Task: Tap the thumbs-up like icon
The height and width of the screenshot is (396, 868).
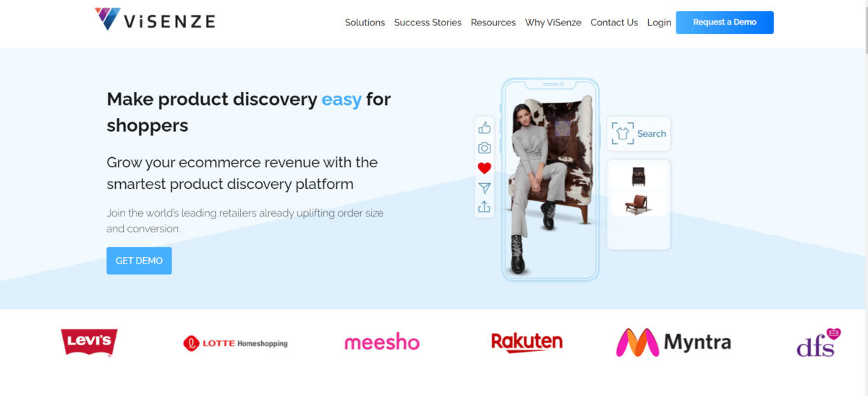Action: coord(484,128)
